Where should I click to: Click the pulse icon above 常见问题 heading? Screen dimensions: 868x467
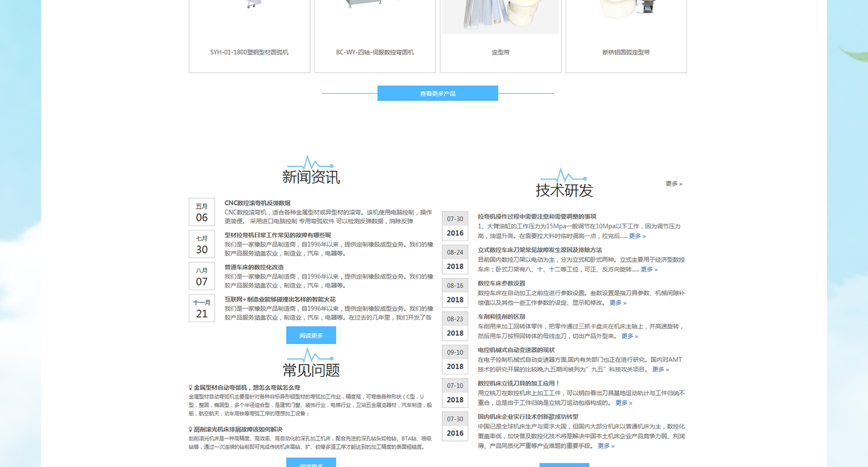coord(311,356)
